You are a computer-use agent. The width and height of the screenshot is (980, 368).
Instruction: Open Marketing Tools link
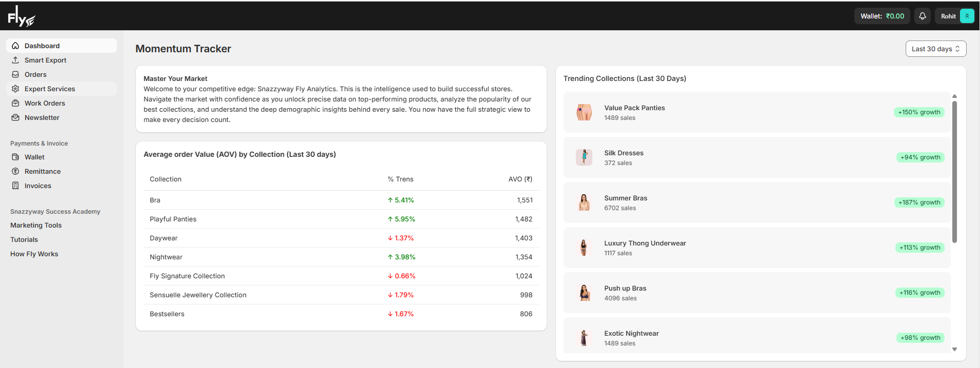pos(36,225)
